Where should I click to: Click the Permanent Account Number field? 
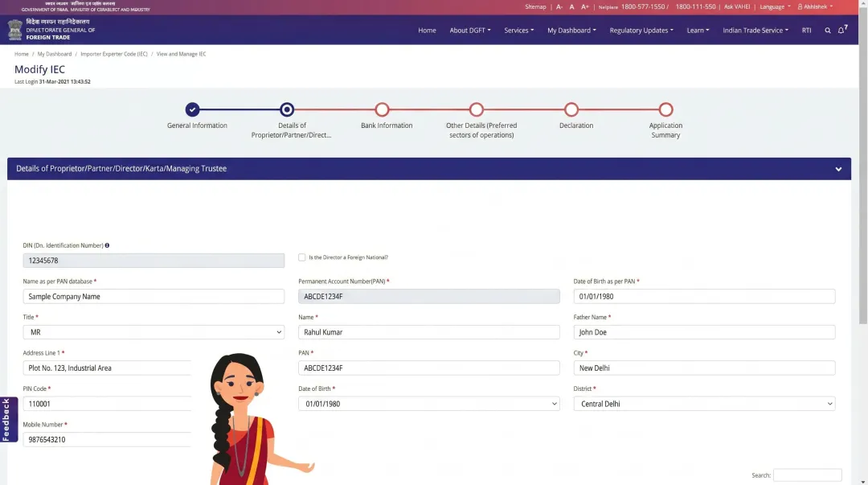point(429,297)
